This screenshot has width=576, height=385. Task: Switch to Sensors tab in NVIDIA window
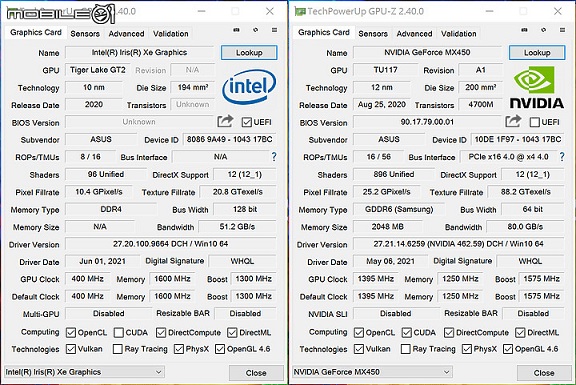(x=373, y=34)
